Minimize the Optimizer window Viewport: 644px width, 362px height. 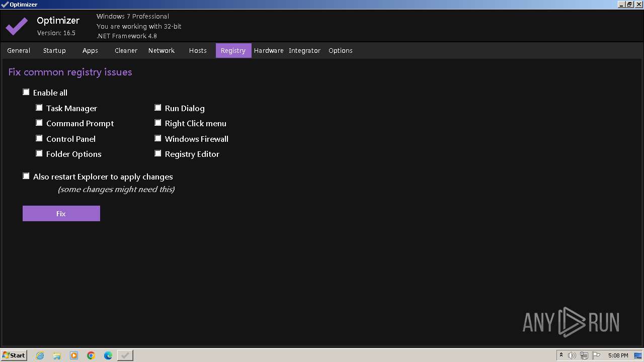(621, 4)
